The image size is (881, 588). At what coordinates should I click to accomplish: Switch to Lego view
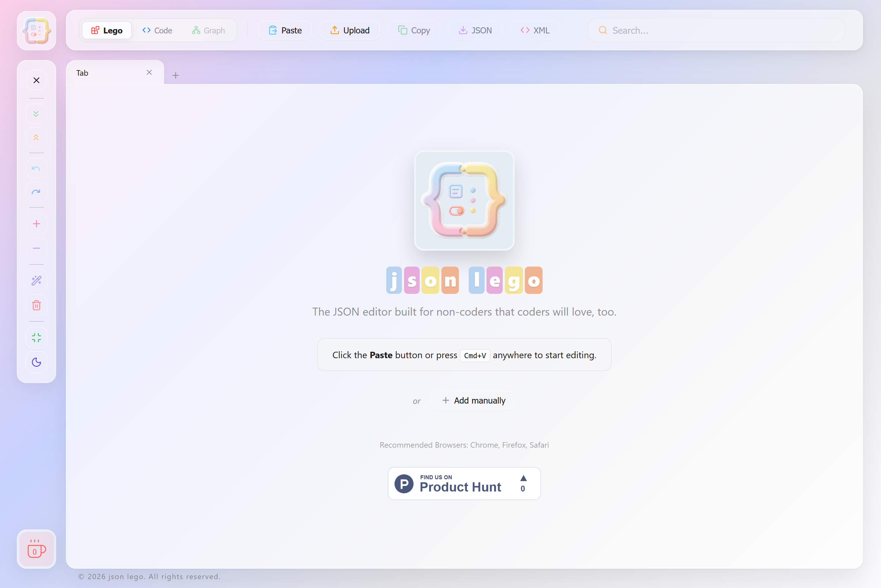tap(107, 30)
